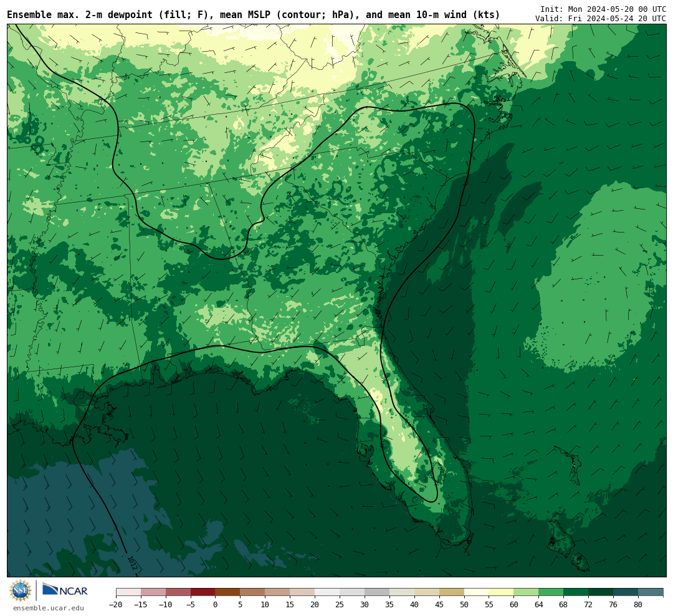Click the Valid: Fri 2024-05-24 20 UTC line
The image size is (673, 616).
coord(601,19)
